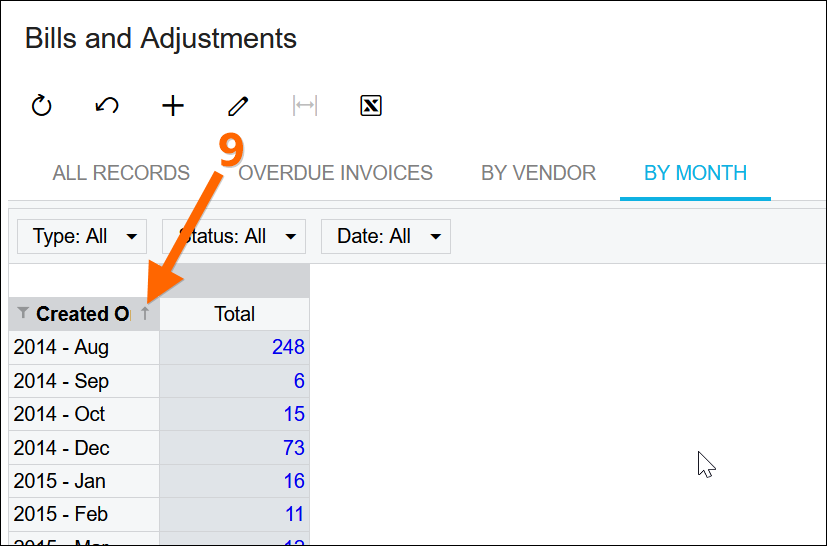Click the 6 total for 2014 - Sep
The image size is (827, 546).
[x=299, y=381]
